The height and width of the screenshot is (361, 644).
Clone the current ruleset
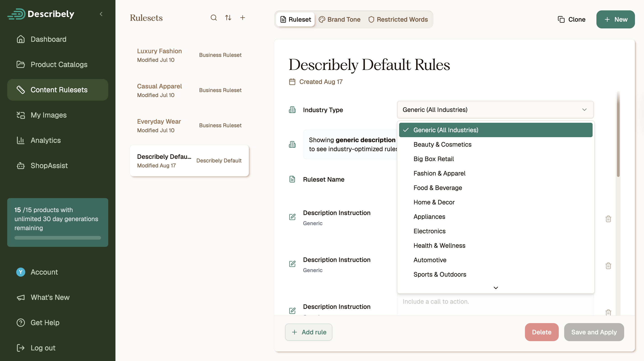pyautogui.click(x=571, y=19)
